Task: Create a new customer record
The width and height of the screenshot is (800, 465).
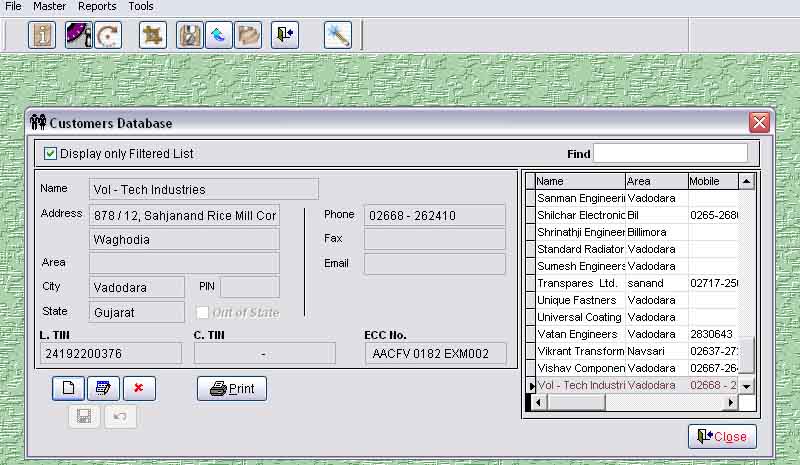Action: 68,389
